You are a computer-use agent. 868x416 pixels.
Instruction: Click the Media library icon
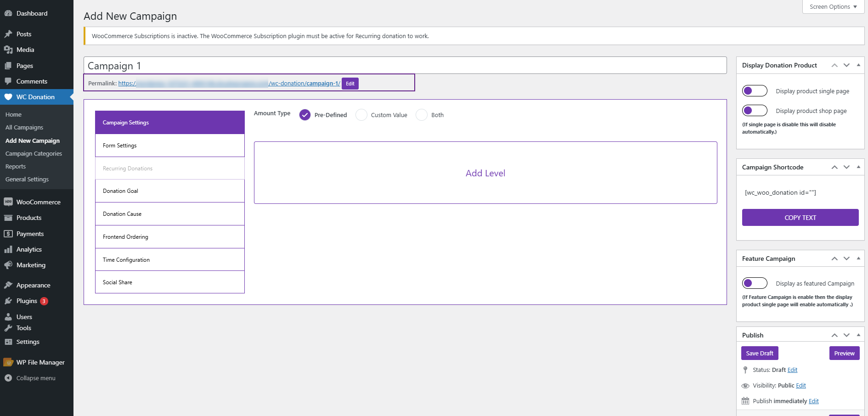[x=8, y=50]
